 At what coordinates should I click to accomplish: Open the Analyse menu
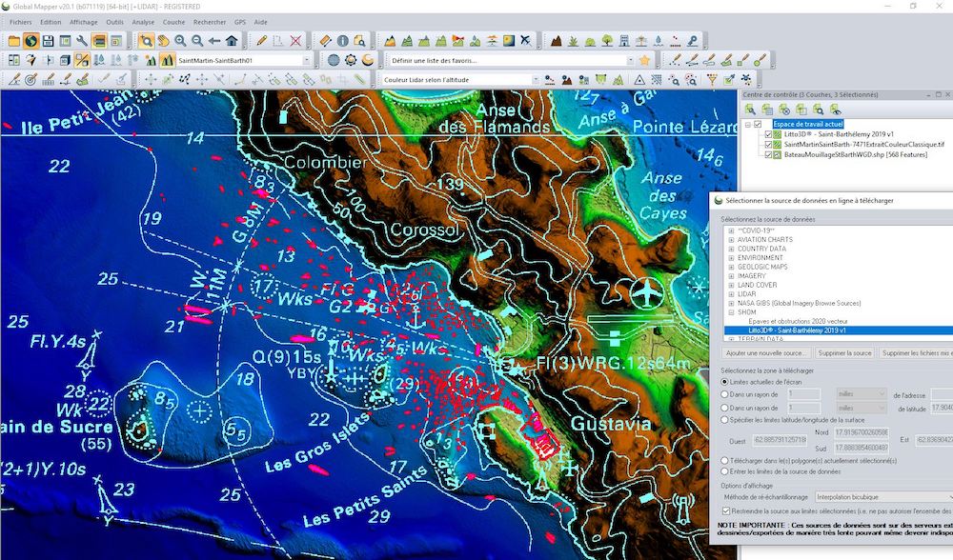(144, 22)
